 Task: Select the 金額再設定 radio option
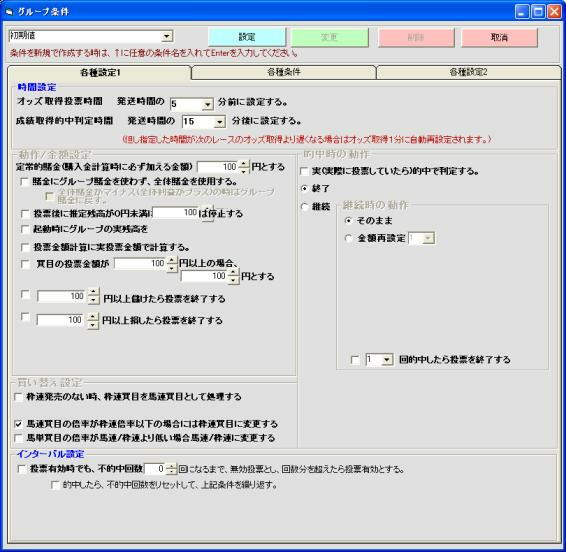pyautogui.click(x=348, y=238)
